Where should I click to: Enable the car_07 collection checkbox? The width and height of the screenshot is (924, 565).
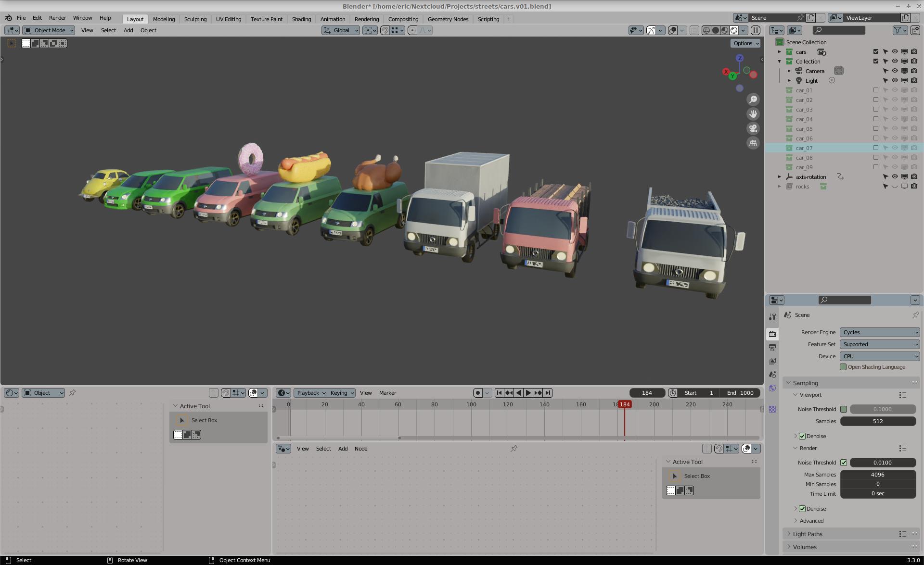(x=876, y=148)
